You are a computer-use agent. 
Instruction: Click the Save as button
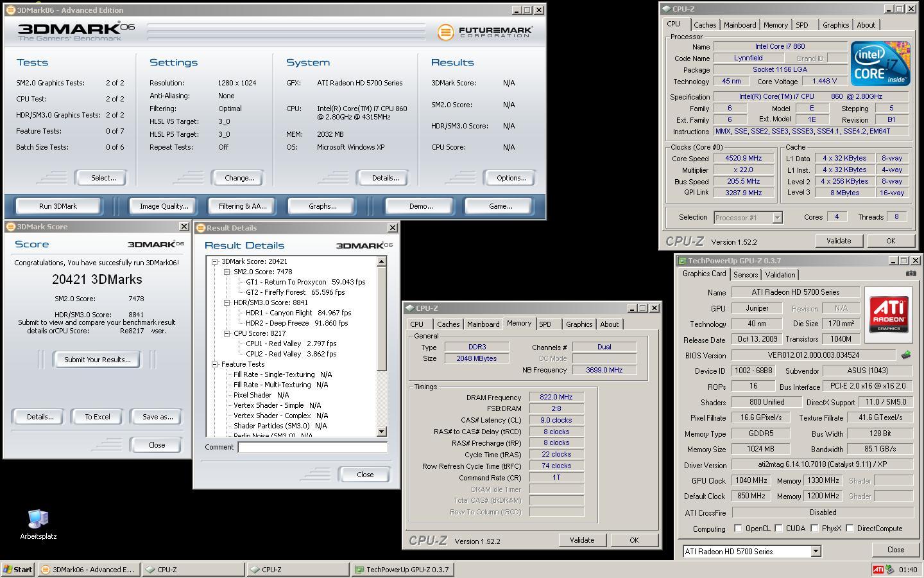click(157, 417)
